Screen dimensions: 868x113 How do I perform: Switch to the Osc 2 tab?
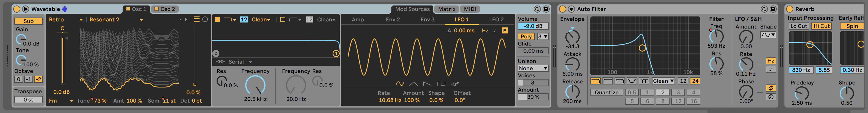click(x=165, y=9)
